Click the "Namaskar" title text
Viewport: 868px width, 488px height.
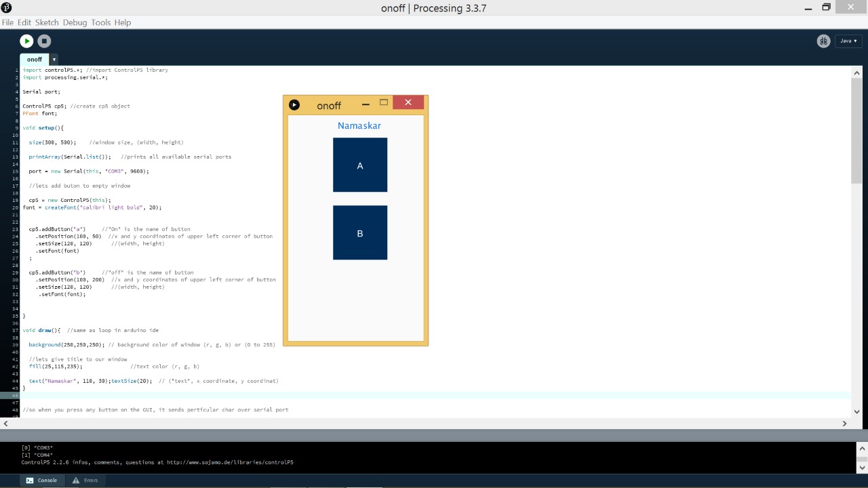click(359, 126)
